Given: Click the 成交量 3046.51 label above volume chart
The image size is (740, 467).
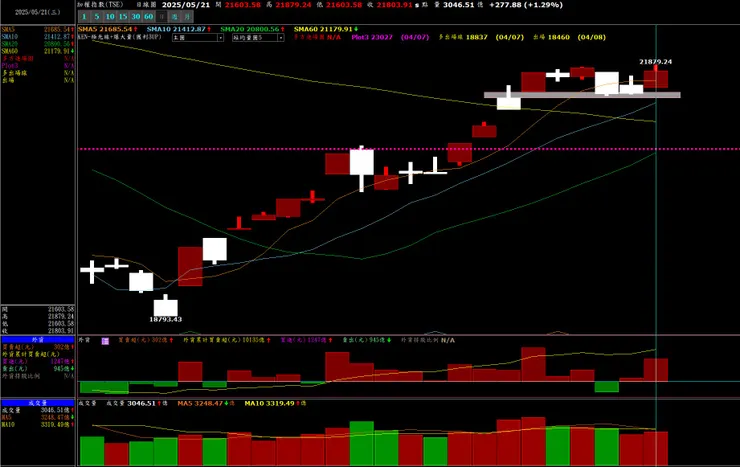Looking at the screenshot, I should pos(133,404).
